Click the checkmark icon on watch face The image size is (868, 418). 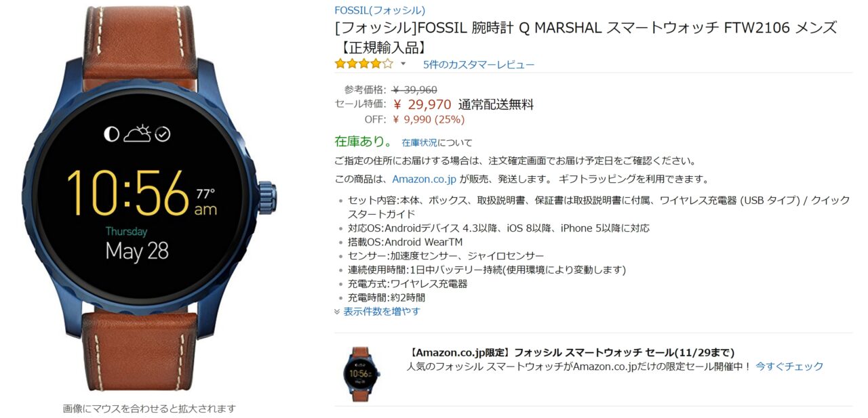pos(163,134)
